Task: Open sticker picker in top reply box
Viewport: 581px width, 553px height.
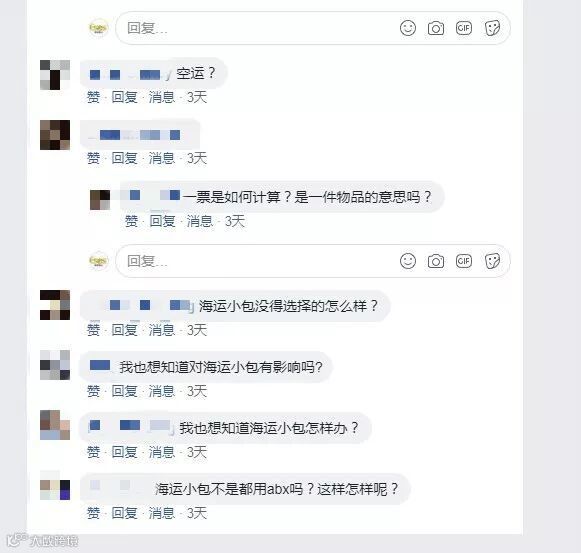Action: coord(492,28)
